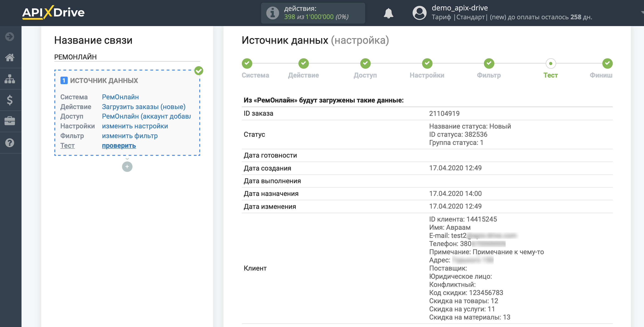Click the Настройки step label
The height and width of the screenshot is (327, 644).
coord(427,75)
